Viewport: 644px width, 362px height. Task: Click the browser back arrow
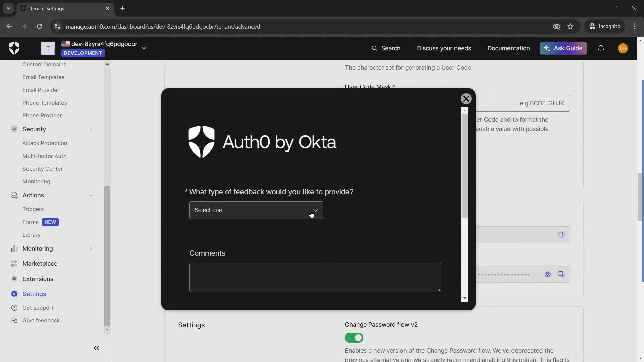pyautogui.click(x=9, y=26)
